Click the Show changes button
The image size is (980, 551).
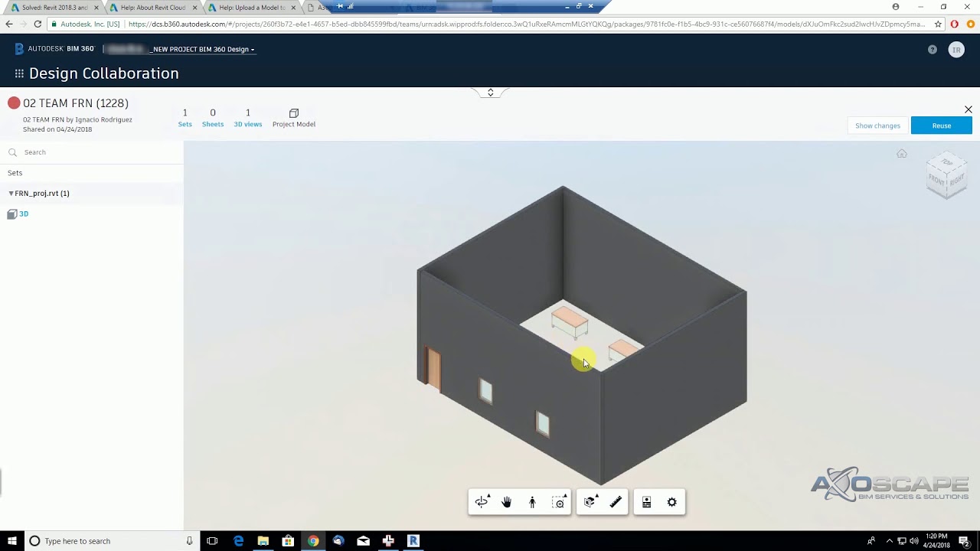877,126
